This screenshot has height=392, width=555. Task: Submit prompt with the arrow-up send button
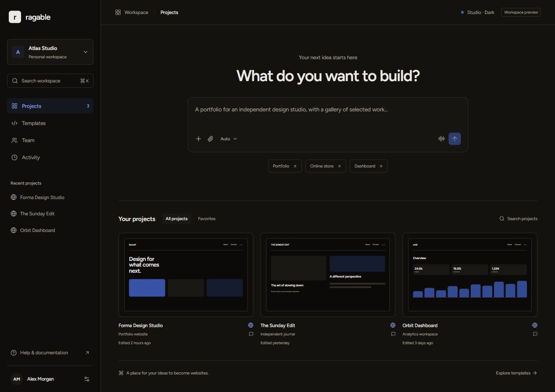point(455,139)
